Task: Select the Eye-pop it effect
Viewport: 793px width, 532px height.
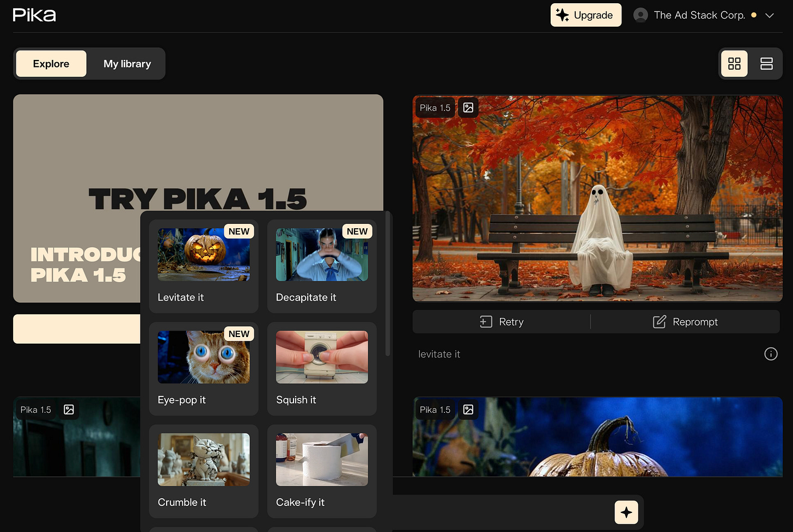Action: [204, 369]
